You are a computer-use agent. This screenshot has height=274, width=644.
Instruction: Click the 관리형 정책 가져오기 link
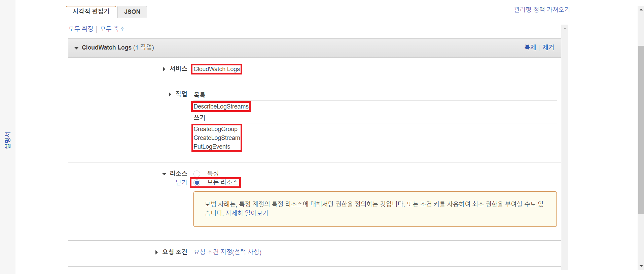tap(542, 10)
